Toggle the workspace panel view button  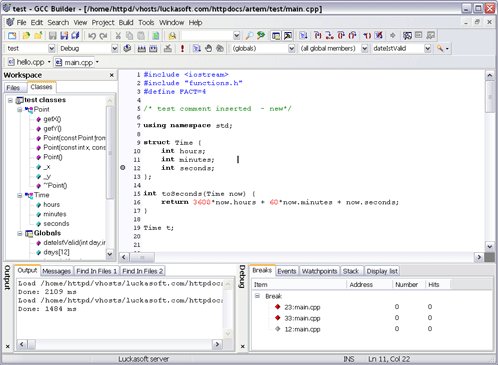(276, 35)
